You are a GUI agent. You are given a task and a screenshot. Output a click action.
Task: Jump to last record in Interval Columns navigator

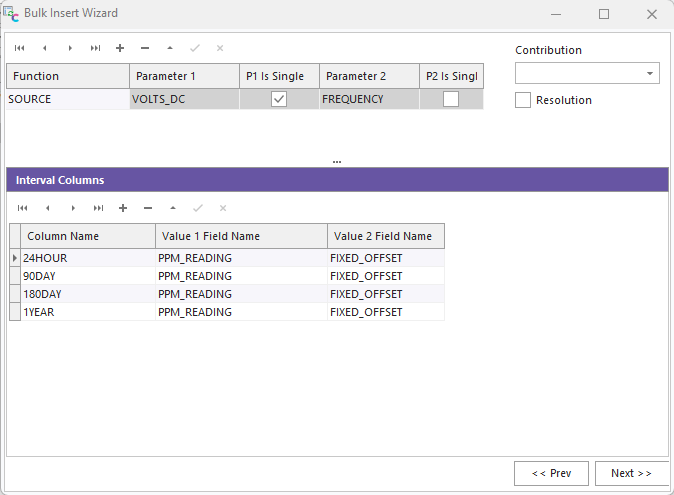click(x=97, y=208)
